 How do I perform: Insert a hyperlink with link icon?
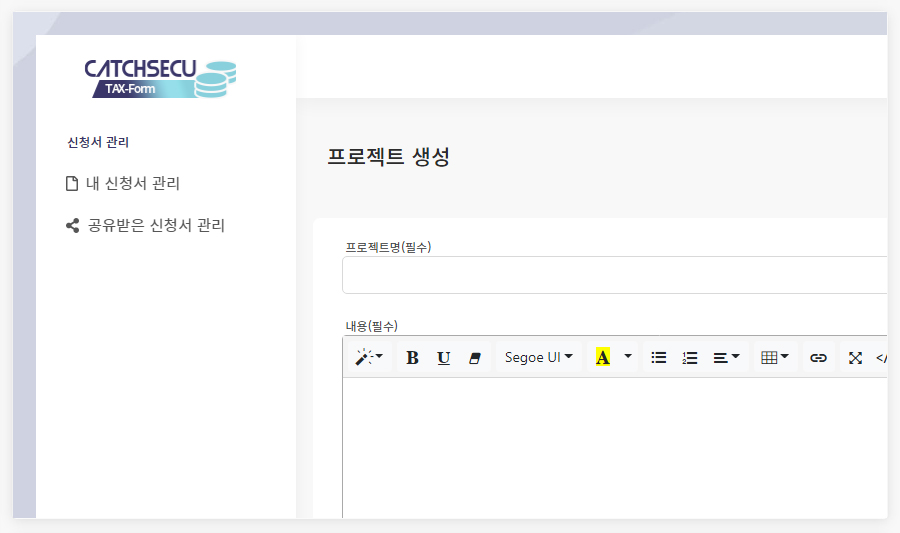pos(818,357)
